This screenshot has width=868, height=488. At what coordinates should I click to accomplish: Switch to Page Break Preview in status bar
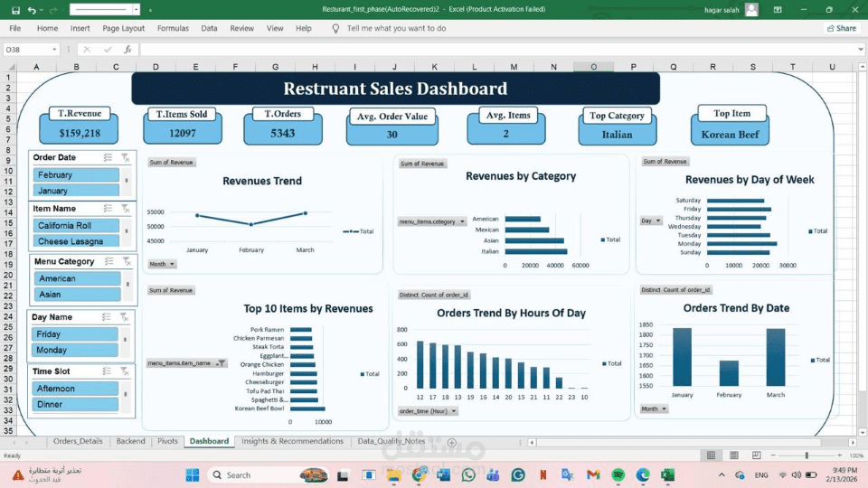tap(756, 455)
